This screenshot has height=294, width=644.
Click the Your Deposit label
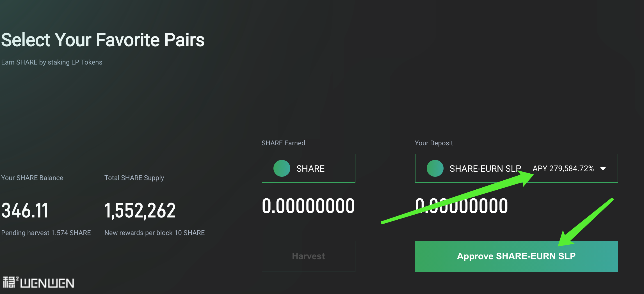tap(434, 143)
